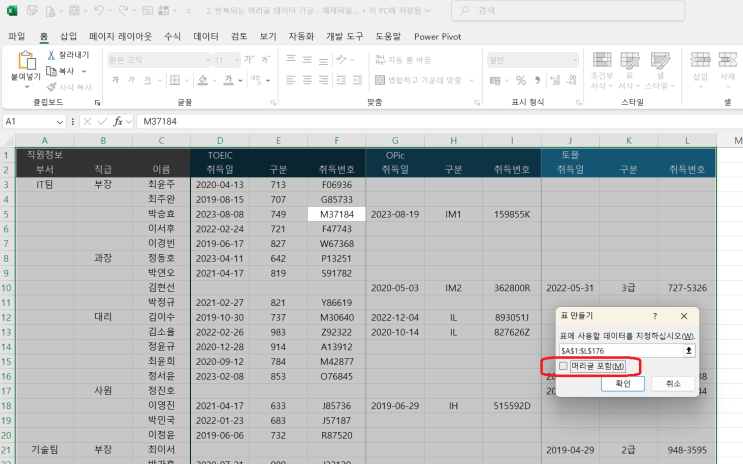
Task: Switch to the 수식 tab
Action: click(x=172, y=36)
